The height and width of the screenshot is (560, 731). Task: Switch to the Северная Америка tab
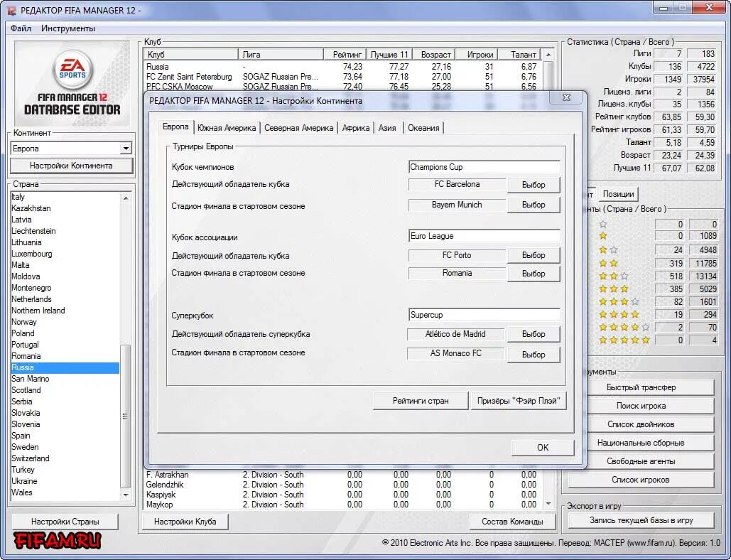point(299,128)
